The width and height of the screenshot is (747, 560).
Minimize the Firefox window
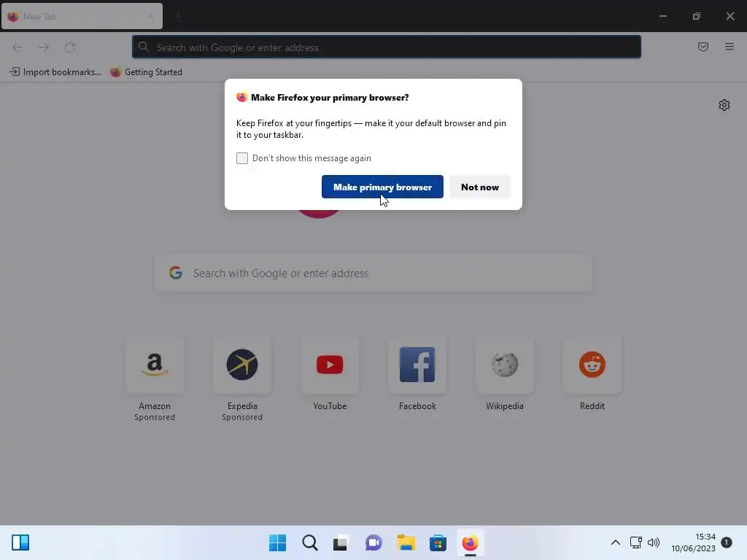point(662,16)
